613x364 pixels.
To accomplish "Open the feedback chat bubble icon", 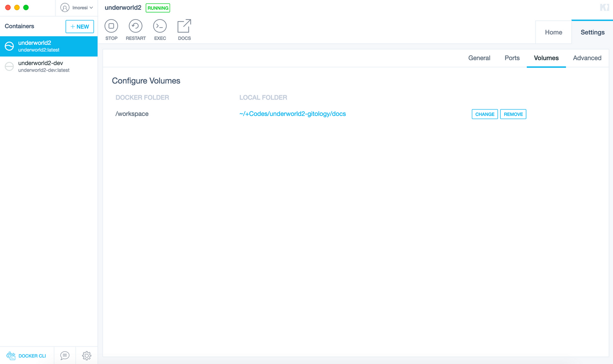I will (x=65, y=356).
